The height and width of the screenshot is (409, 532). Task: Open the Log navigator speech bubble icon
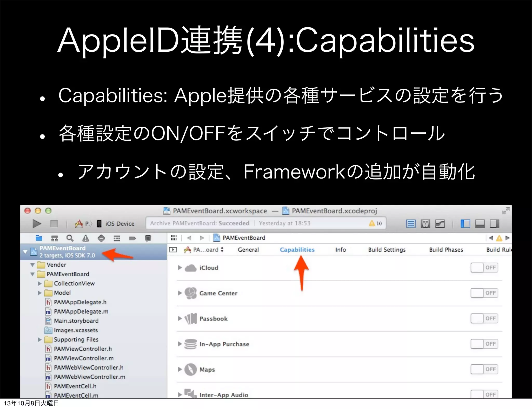148,238
